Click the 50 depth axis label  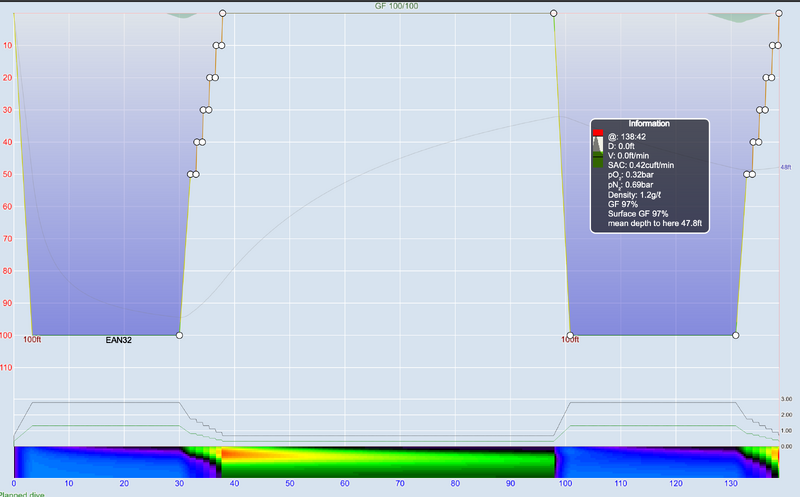pos(7,175)
